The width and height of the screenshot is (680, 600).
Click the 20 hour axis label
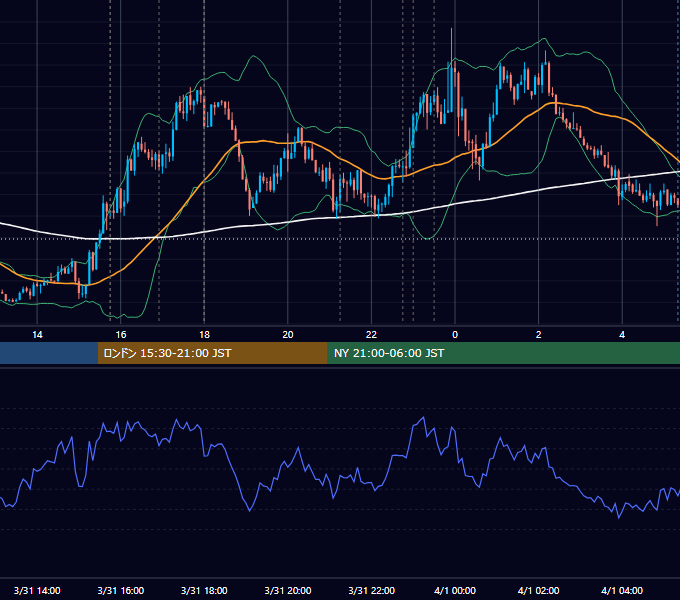pyautogui.click(x=288, y=335)
